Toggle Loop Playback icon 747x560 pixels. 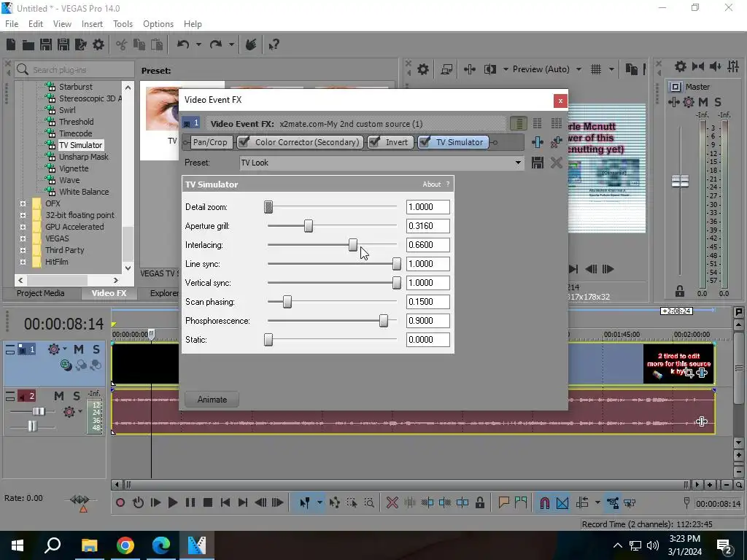point(138,502)
